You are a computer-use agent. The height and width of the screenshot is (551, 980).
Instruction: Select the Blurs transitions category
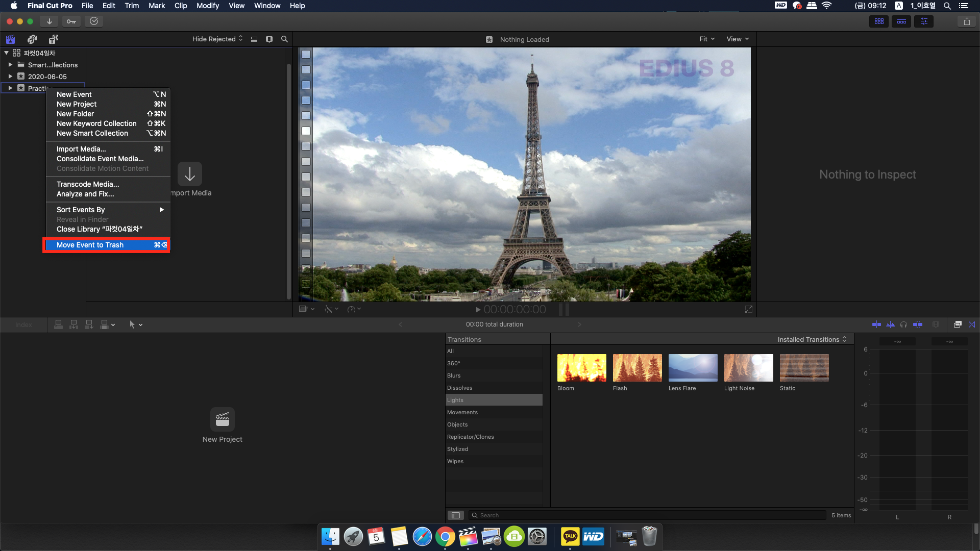(494, 375)
